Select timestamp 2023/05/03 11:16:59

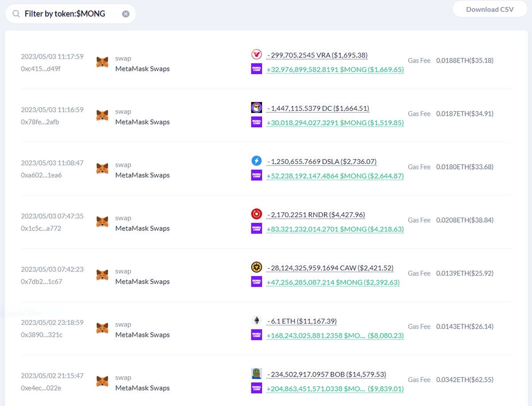(x=52, y=109)
